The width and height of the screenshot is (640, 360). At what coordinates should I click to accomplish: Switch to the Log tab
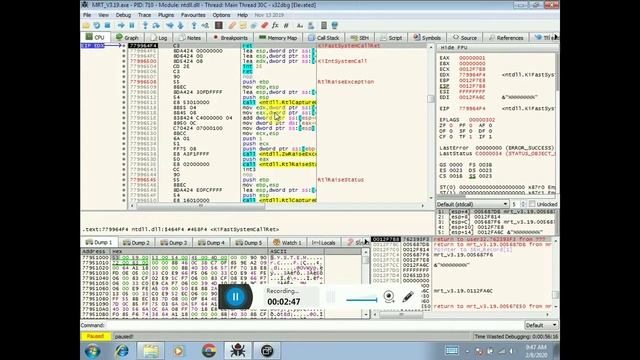tap(159, 38)
